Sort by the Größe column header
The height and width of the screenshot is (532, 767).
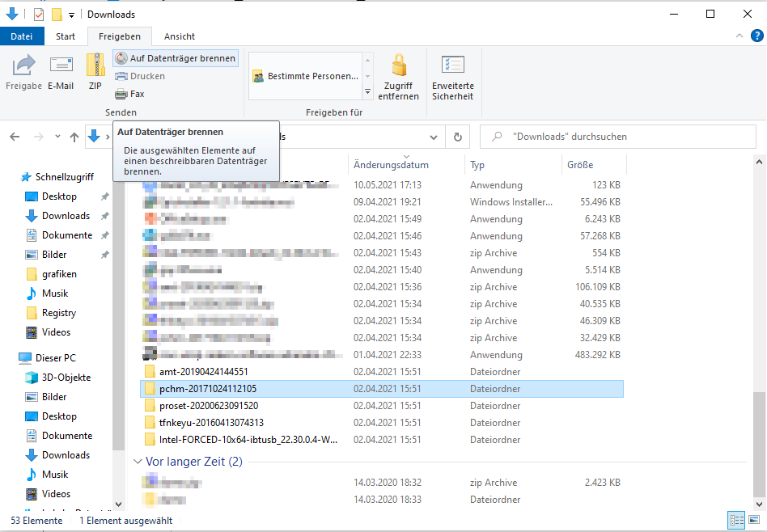594,165
